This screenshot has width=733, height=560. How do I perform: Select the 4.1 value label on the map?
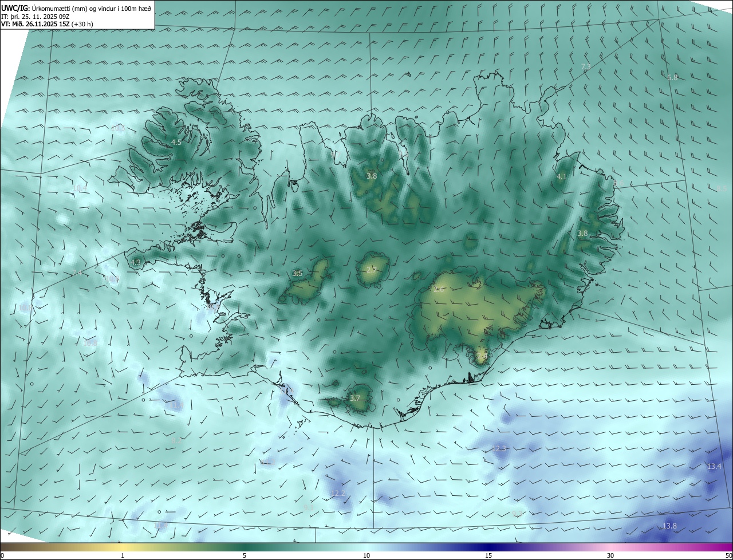click(562, 177)
